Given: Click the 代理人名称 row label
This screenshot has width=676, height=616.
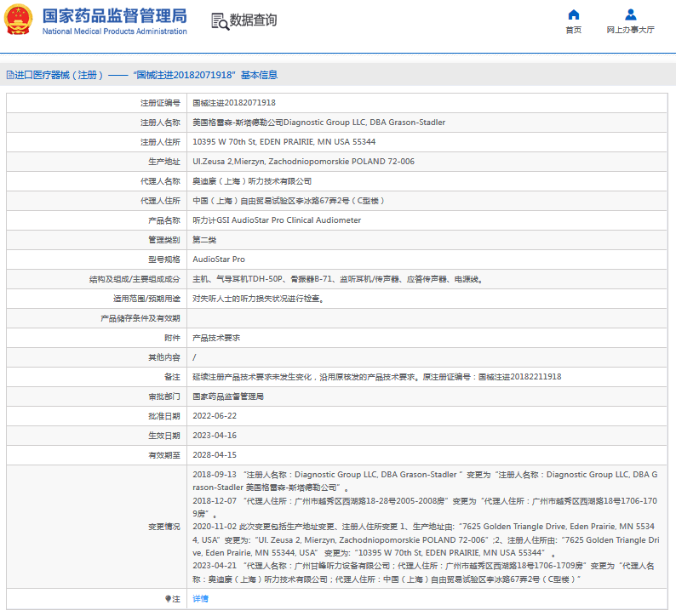Looking at the screenshot, I should pos(160,181).
